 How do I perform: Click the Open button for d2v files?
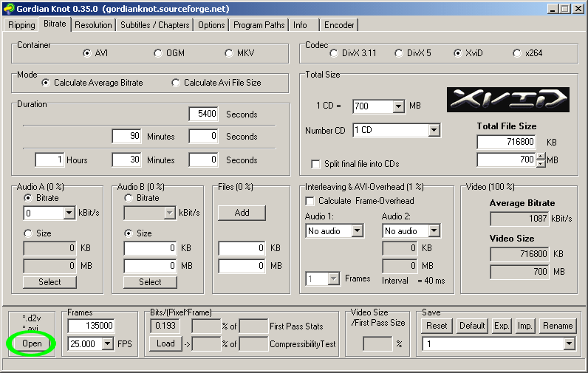click(x=32, y=343)
